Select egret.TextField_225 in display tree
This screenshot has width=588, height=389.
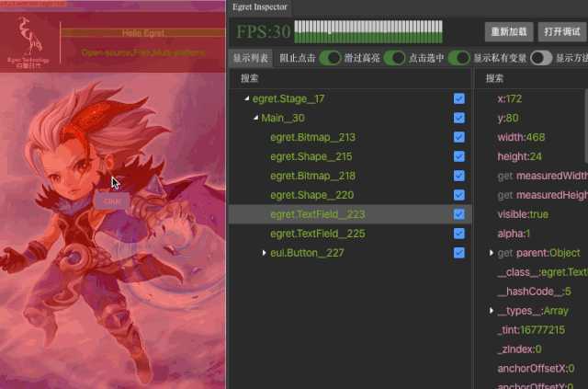(318, 234)
